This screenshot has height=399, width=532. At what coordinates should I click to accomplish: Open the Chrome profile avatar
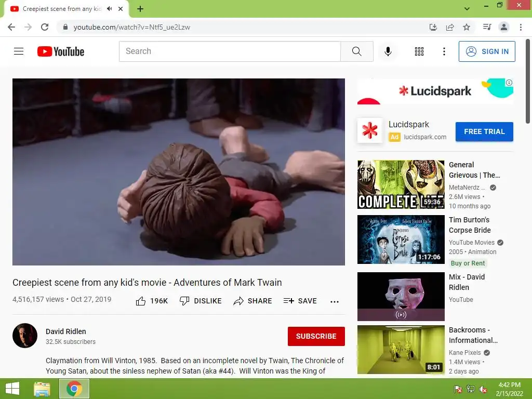(x=504, y=27)
